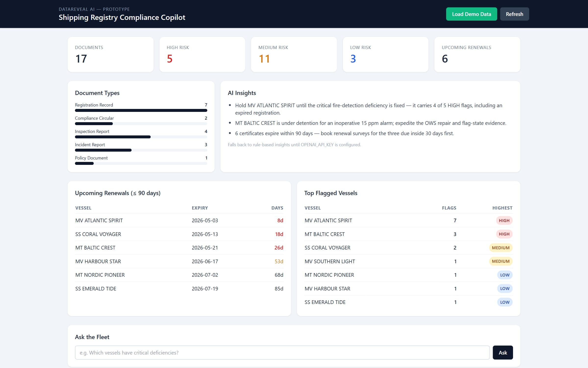Screen dimensions: 588x368
Task: Click the 2026-06-17 expiry date
Action: [205, 261]
